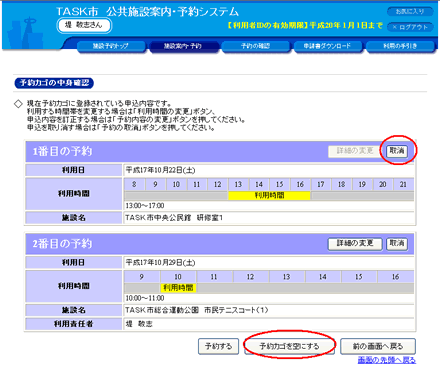Image resolution: width=440 pixels, height=365 pixels.
Task: Follow the 画面の先頭へ戻る link
Action: click(387, 360)
